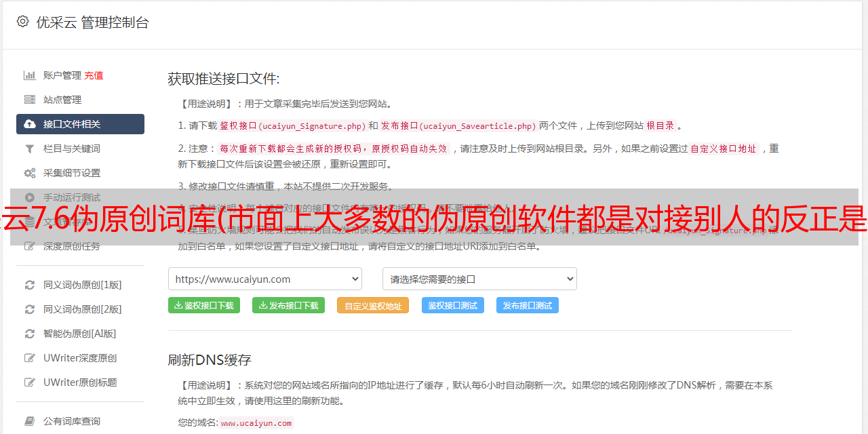The width and height of the screenshot is (868, 434).
Task: Click the green 发布接口下载 button
Action: click(288, 305)
